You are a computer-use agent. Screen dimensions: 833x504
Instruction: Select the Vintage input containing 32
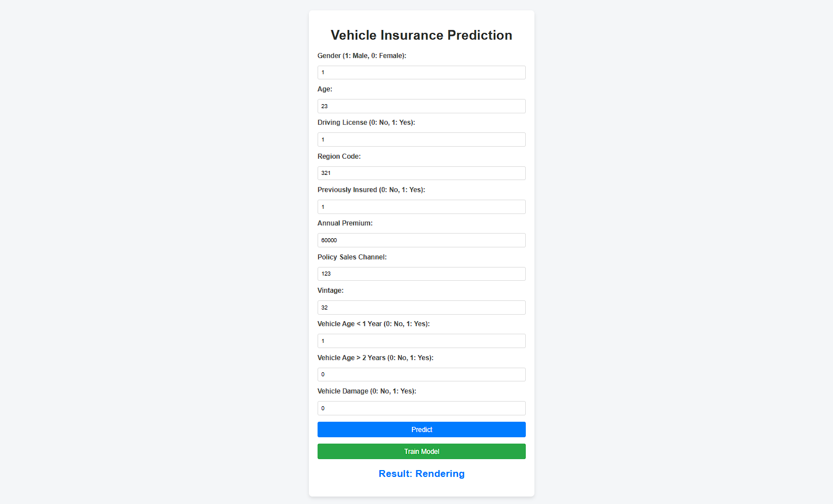point(421,307)
